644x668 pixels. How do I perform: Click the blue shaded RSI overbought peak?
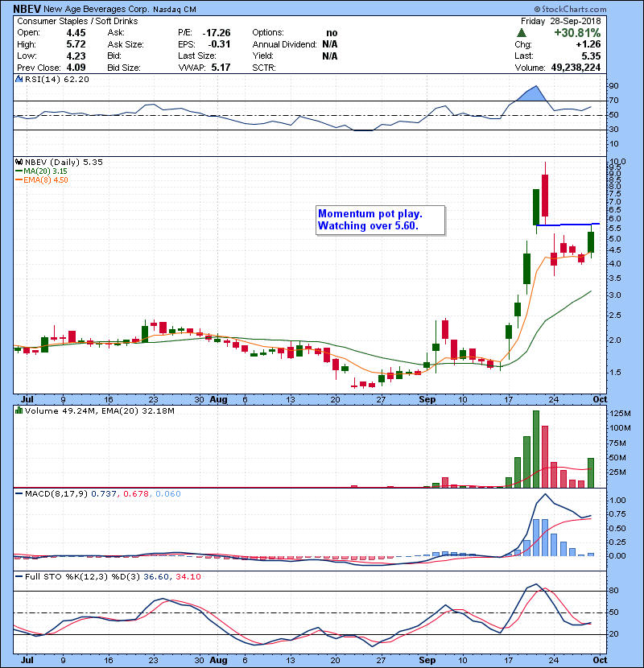click(x=531, y=95)
